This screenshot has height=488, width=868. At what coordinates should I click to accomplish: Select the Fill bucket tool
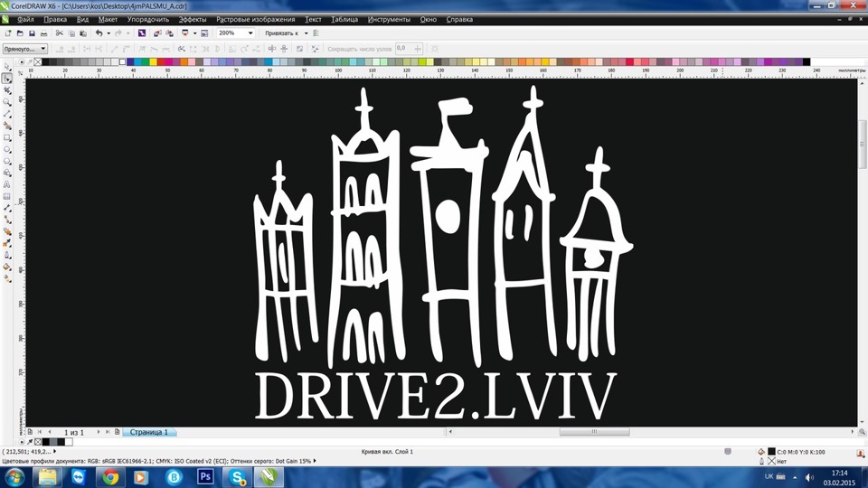tap(6, 267)
